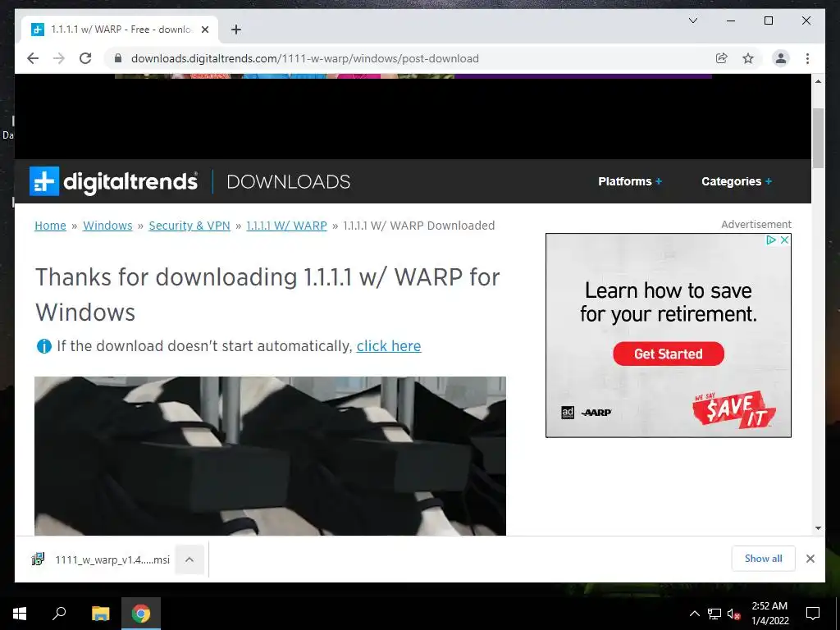The height and width of the screenshot is (630, 840).
Task: Expand the Categories menu
Action: tap(737, 181)
